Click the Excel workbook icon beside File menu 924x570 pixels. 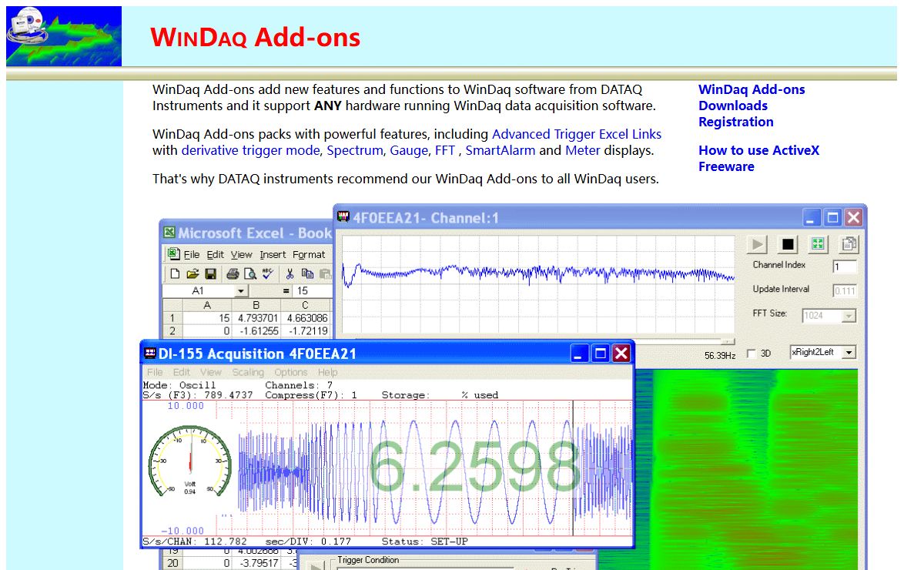(173, 254)
